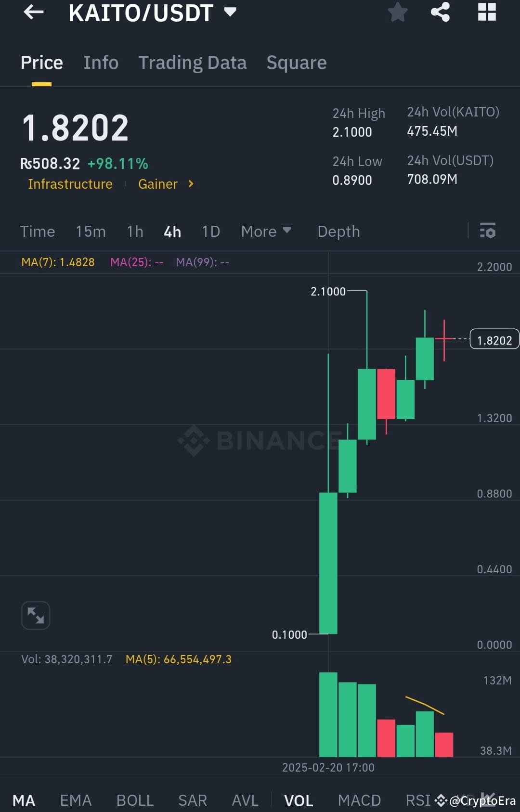The width and height of the screenshot is (520, 812).
Task: Open the Gainer category chevron
Action: [x=190, y=184]
